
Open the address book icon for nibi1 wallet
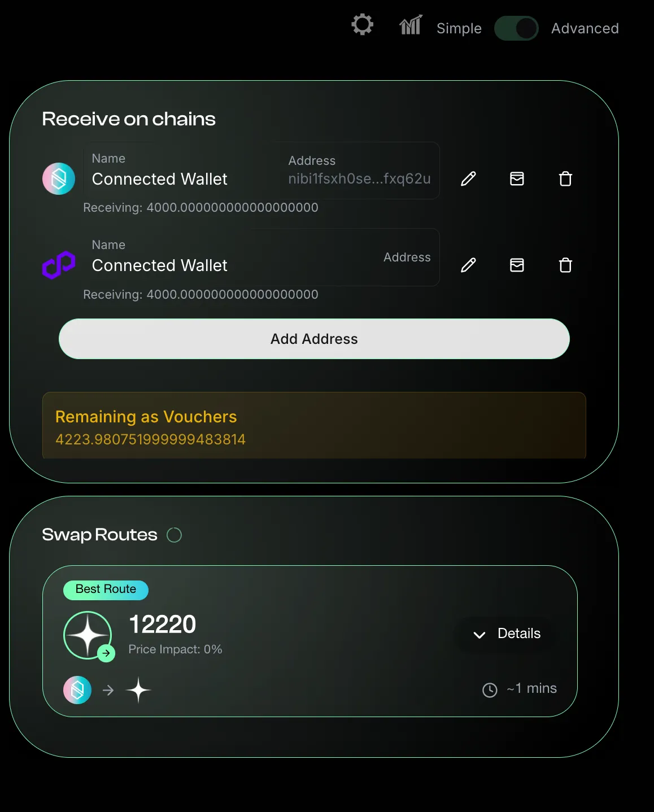pyautogui.click(x=517, y=179)
